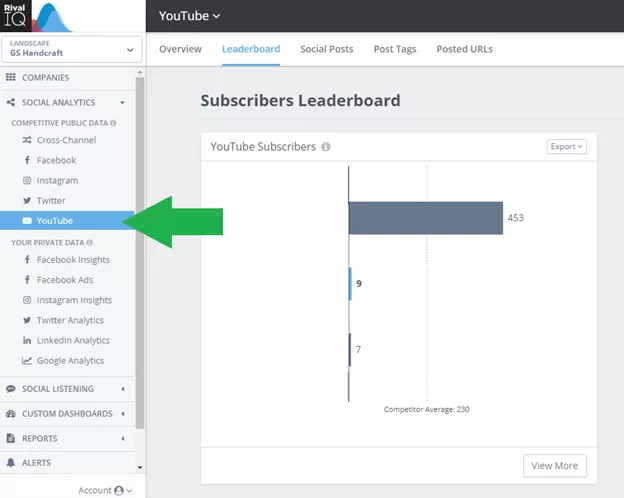The image size is (624, 498).
Task: Expand the Reports section arrow
Action: [x=123, y=439]
